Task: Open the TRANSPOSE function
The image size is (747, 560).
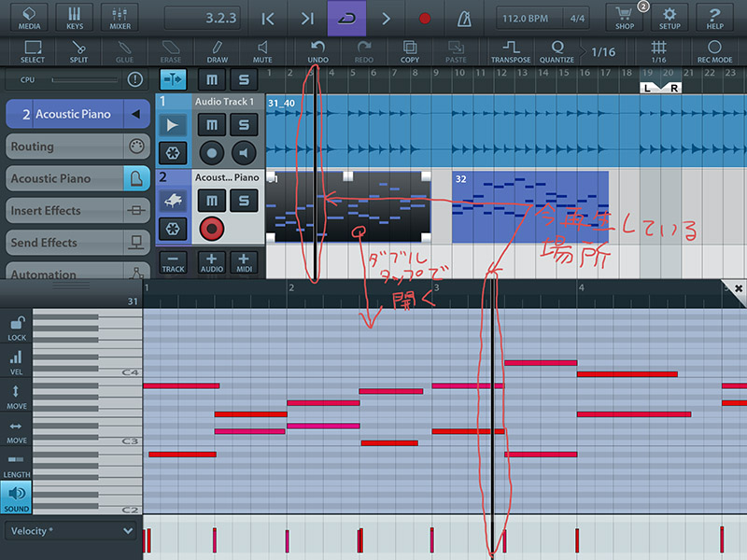Action: tap(511, 51)
